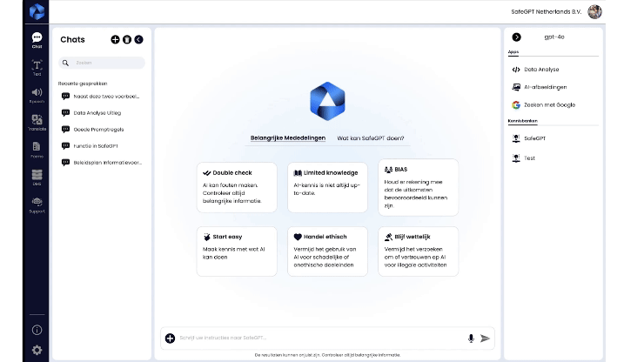Click the info icon at the sidebar bottom

[x=37, y=330]
